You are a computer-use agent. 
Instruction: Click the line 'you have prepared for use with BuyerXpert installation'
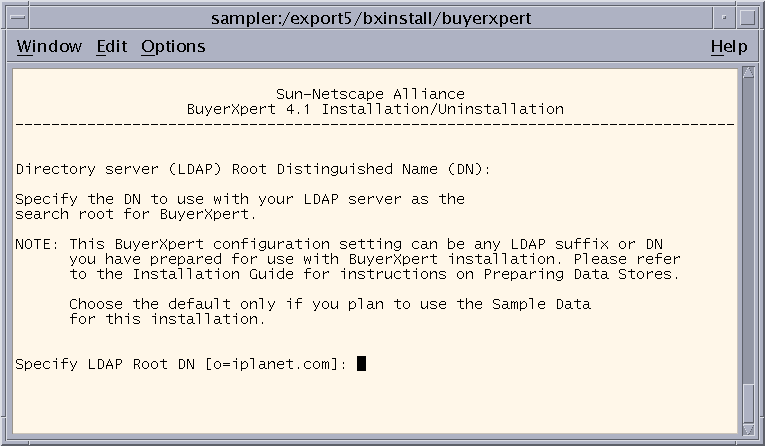coord(375,259)
